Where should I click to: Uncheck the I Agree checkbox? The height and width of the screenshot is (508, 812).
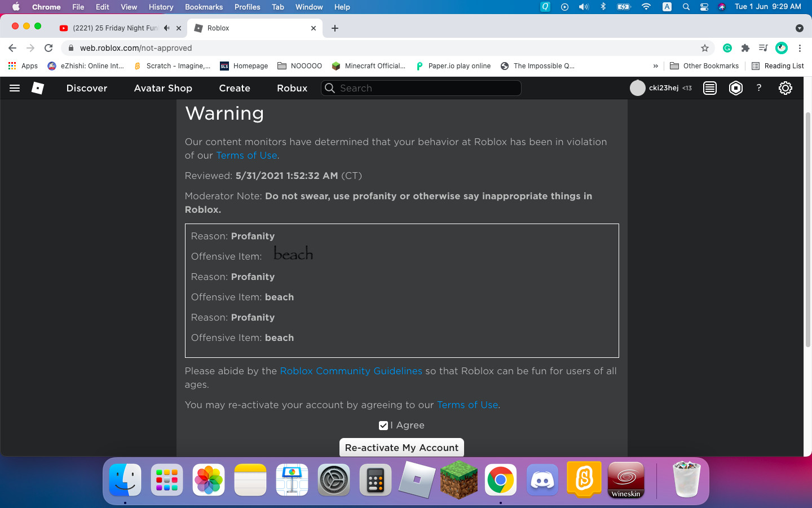click(x=383, y=426)
